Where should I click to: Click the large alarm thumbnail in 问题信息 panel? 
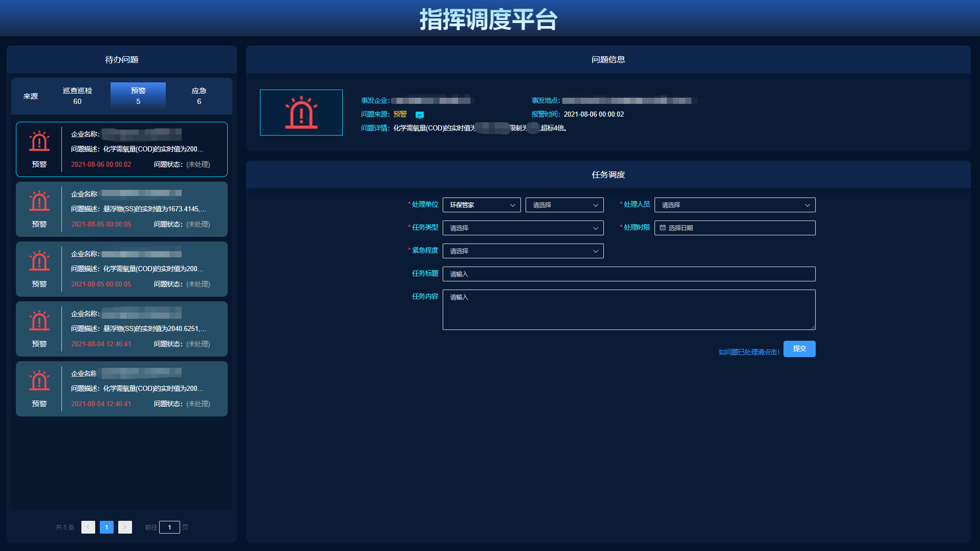(301, 113)
